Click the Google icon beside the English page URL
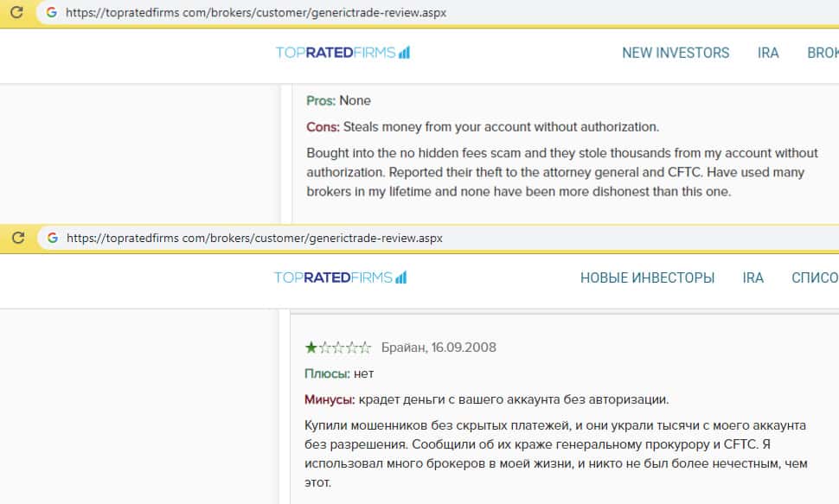This screenshot has height=504, width=839. pos(52,14)
